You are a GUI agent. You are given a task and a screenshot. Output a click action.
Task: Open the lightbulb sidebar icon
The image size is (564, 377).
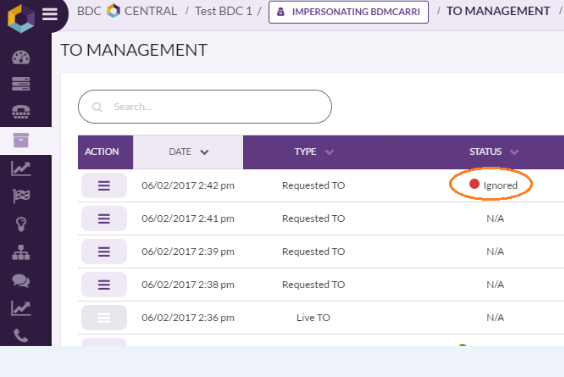click(x=21, y=224)
